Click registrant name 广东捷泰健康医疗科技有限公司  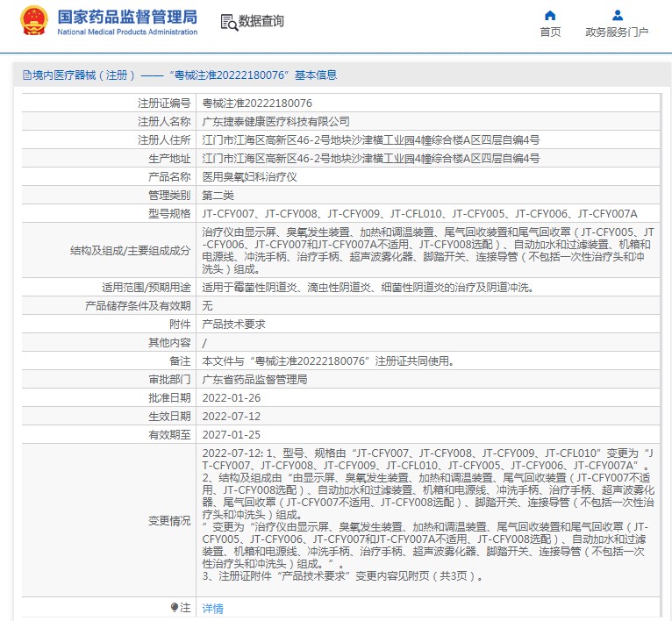[x=275, y=122]
